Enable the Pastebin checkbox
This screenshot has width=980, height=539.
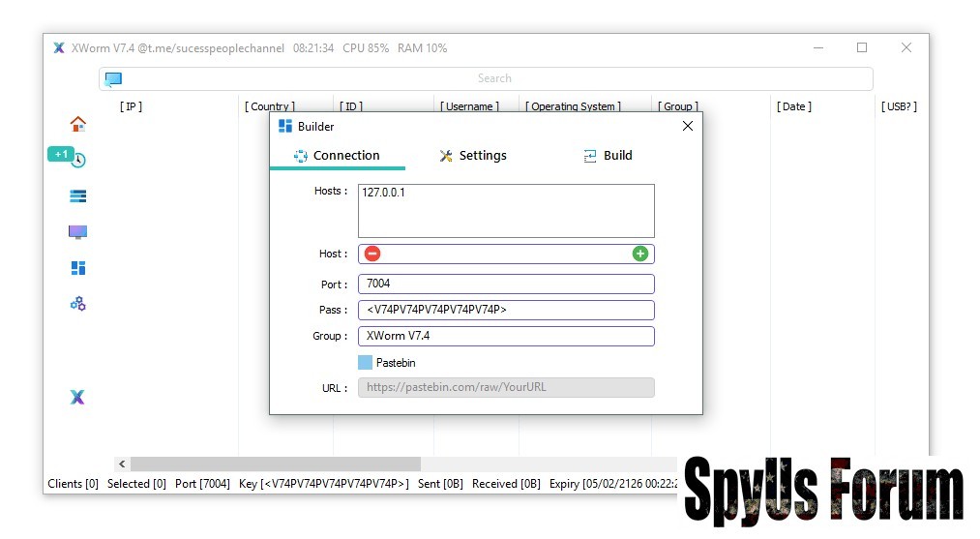(x=365, y=362)
